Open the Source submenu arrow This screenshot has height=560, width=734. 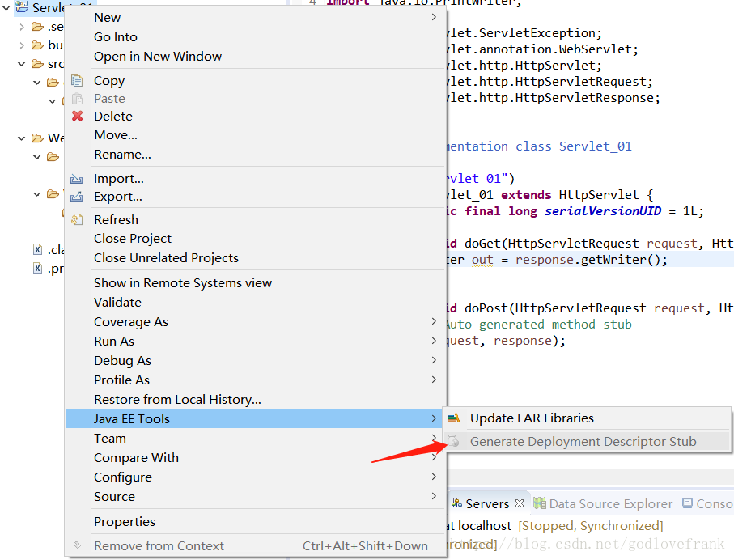(x=434, y=496)
